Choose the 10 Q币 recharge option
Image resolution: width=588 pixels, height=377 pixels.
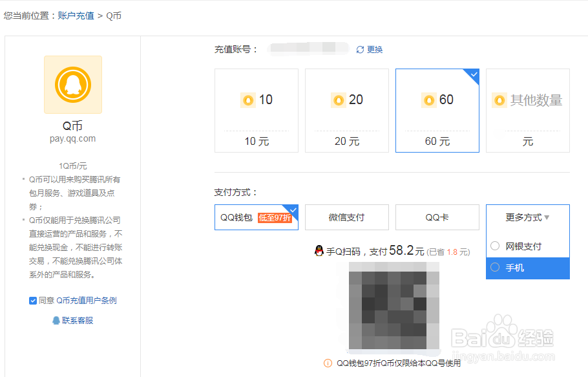256,110
